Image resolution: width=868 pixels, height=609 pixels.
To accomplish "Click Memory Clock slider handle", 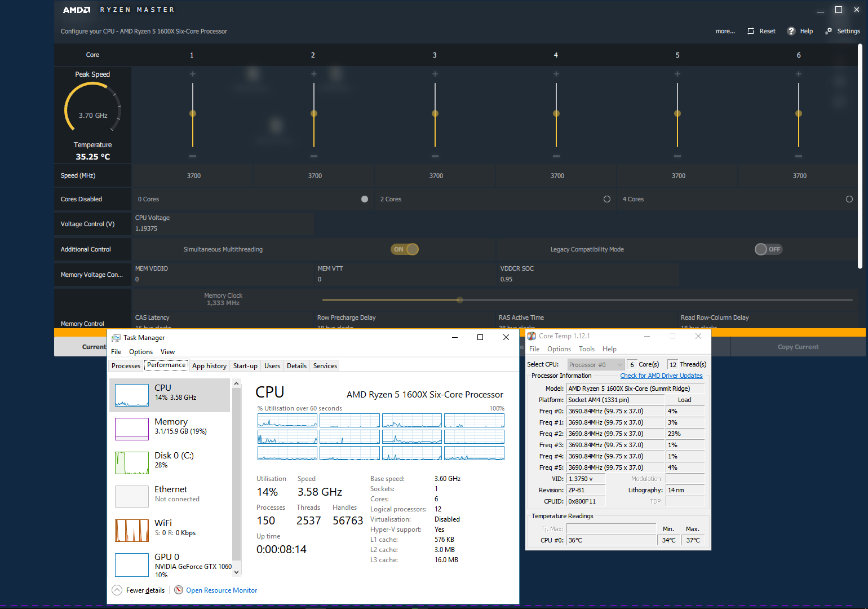I will [x=460, y=300].
